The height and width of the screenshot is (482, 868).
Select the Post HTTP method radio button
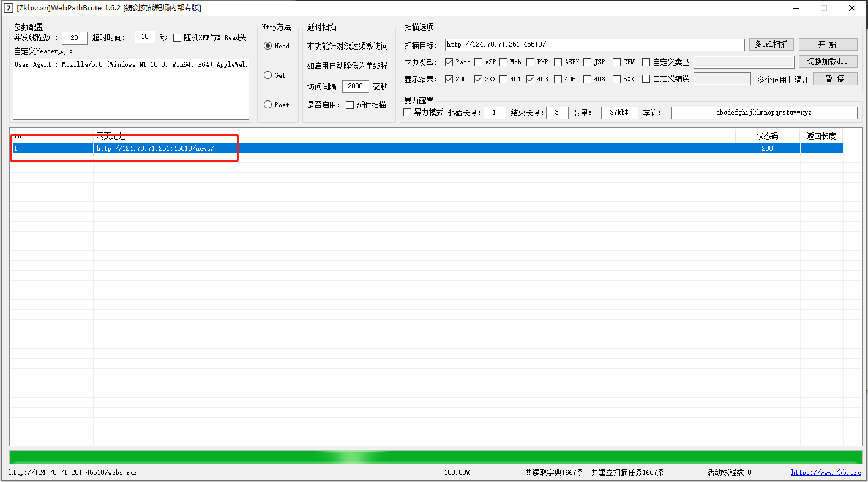pos(268,105)
